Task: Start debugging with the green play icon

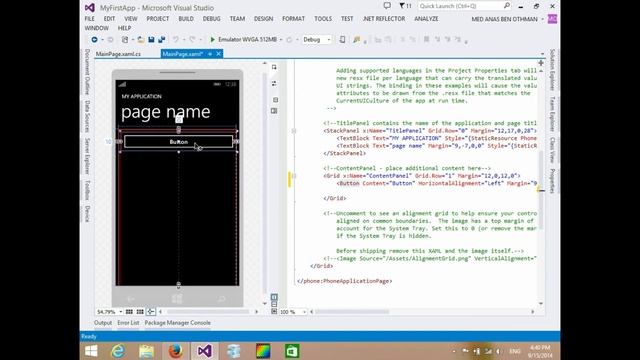Action: tap(212, 40)
